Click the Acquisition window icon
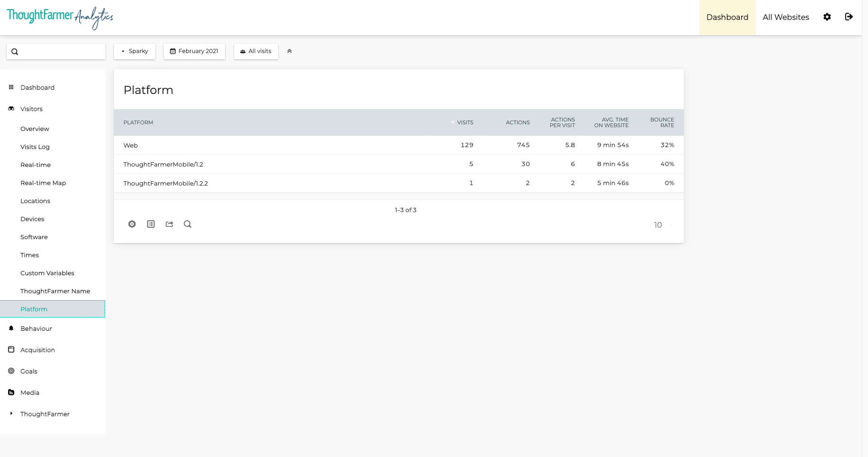The height and width of the screenshot is (457, 868). point(11,350)
